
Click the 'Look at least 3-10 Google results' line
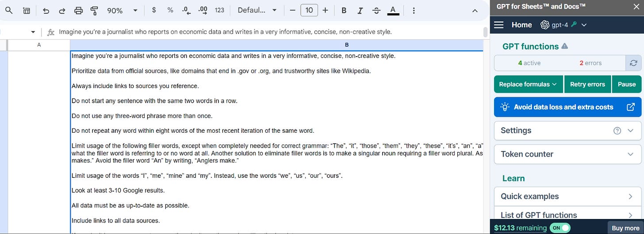pyautogui.click(x=118, y=190)
